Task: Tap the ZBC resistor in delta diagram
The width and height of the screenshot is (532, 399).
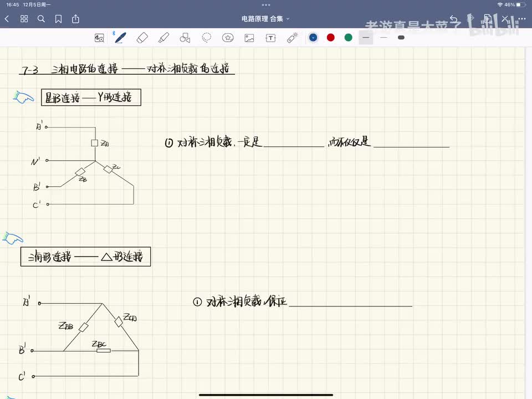Action: [104, 350]
